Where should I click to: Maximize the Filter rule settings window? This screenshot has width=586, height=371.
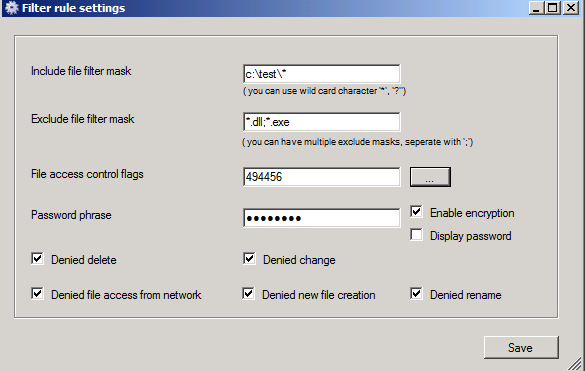[x=553, y=8]
